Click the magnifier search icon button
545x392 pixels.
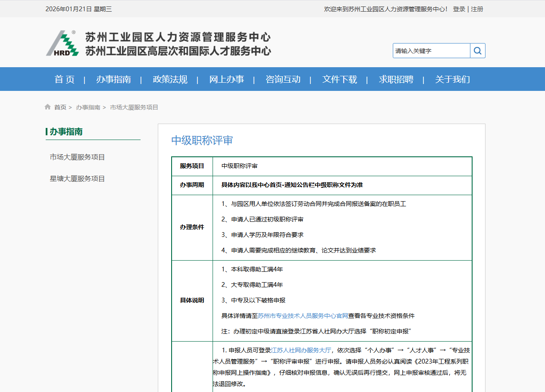tap(477, 51)
